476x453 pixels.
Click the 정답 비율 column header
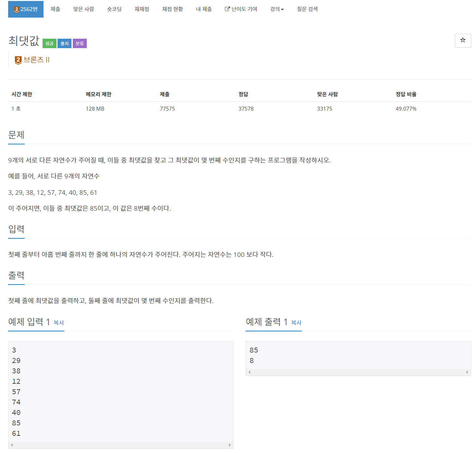click(406, 94)
